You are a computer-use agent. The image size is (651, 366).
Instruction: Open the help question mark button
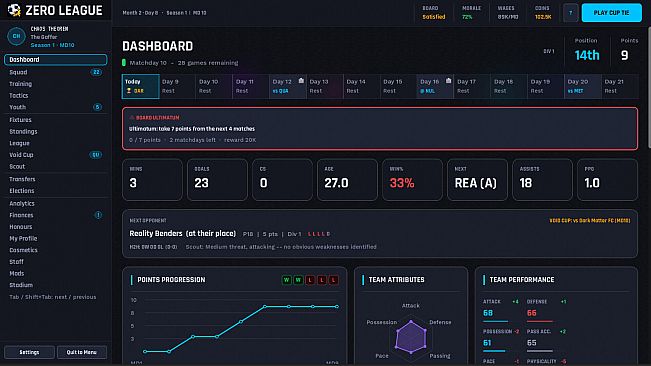coord(570,13)
